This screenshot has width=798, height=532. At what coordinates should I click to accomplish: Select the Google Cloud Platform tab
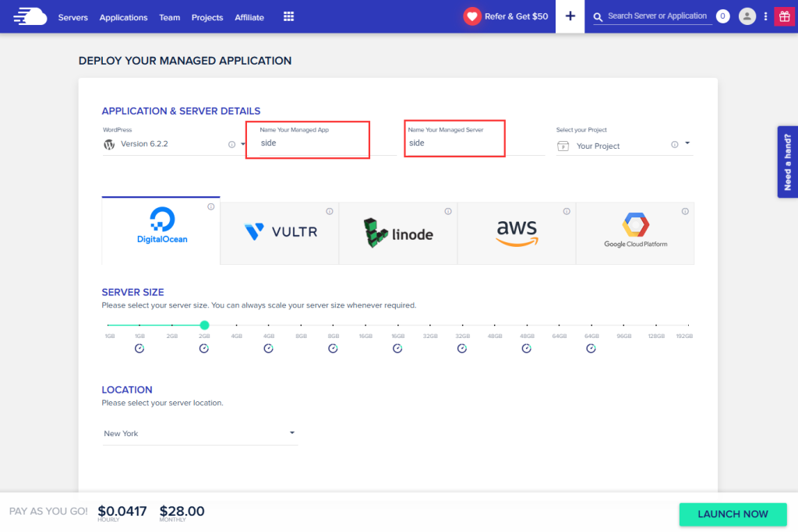point(635,233)
